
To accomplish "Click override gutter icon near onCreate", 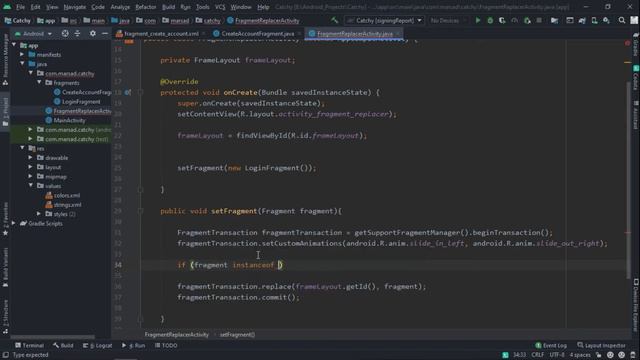I will click(128, 93).
